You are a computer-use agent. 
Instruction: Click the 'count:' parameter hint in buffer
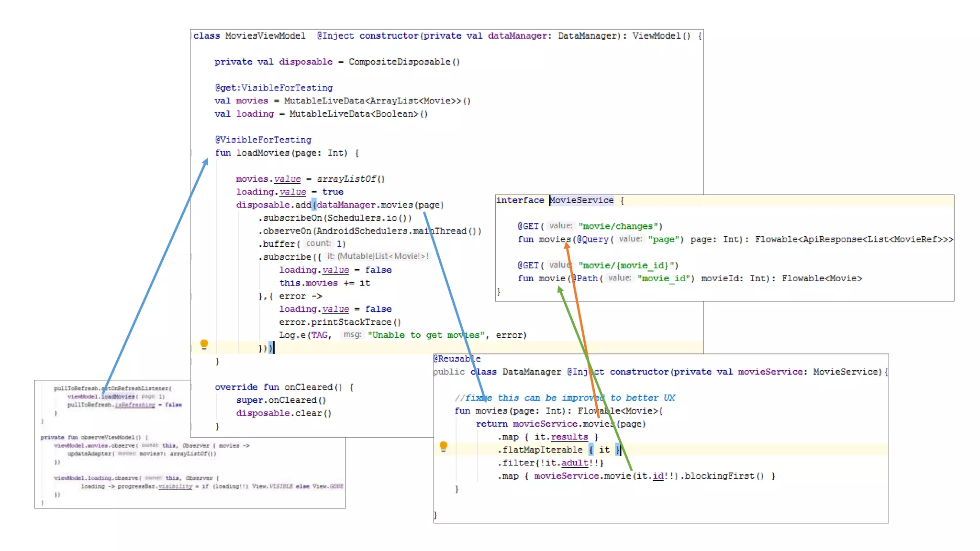click(318, 243)
